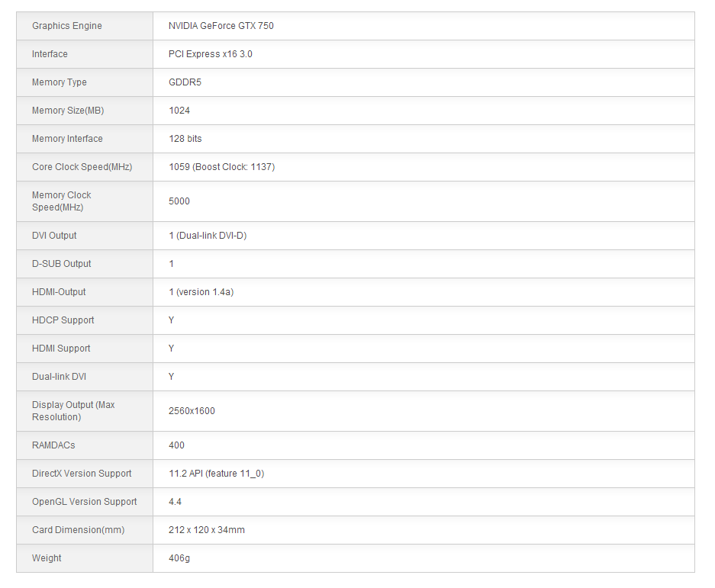Click the Dual-link DVI-D output value

[x=208, y=236]
